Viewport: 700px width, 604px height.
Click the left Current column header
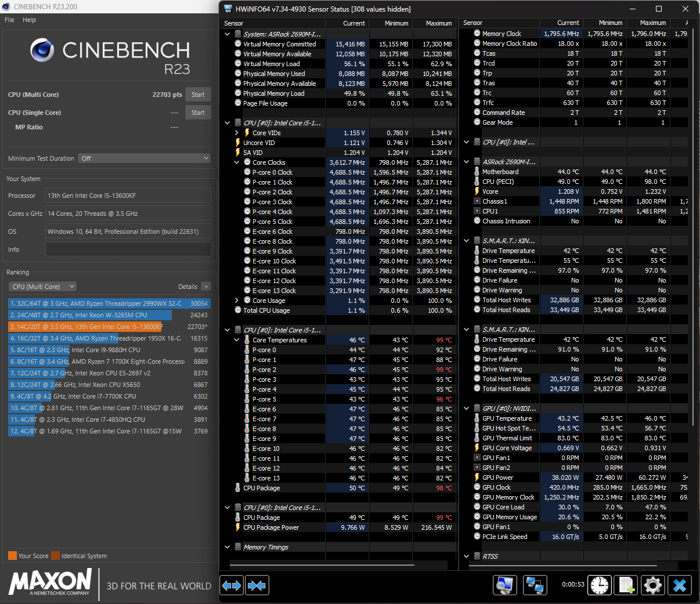coord(347,23)
